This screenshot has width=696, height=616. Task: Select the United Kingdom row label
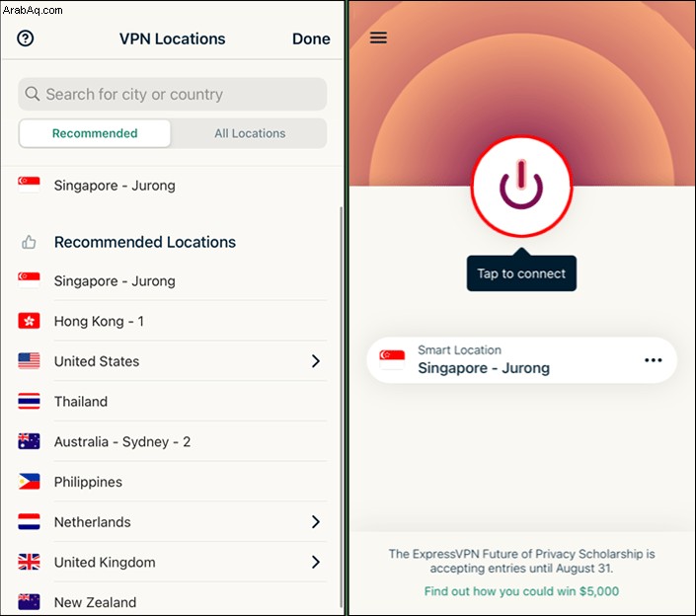point(105,563)
